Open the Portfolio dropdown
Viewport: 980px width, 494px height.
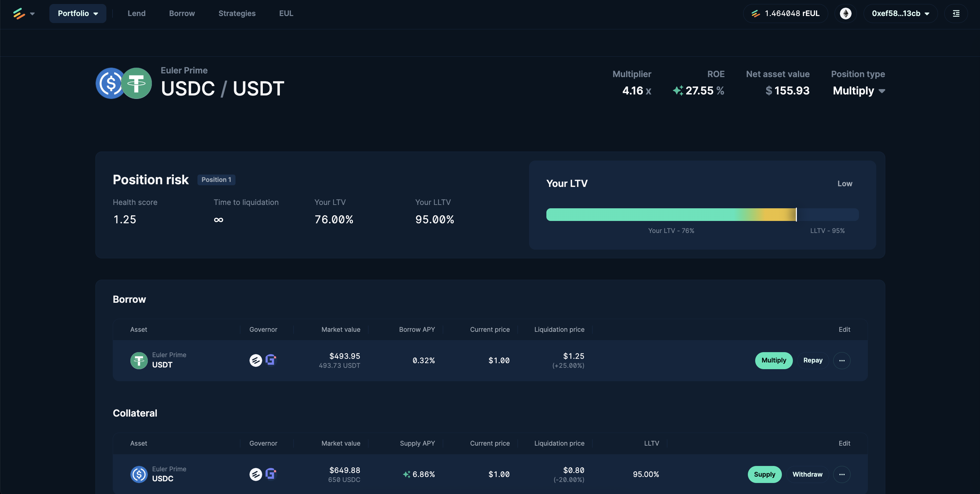[78, 13]
